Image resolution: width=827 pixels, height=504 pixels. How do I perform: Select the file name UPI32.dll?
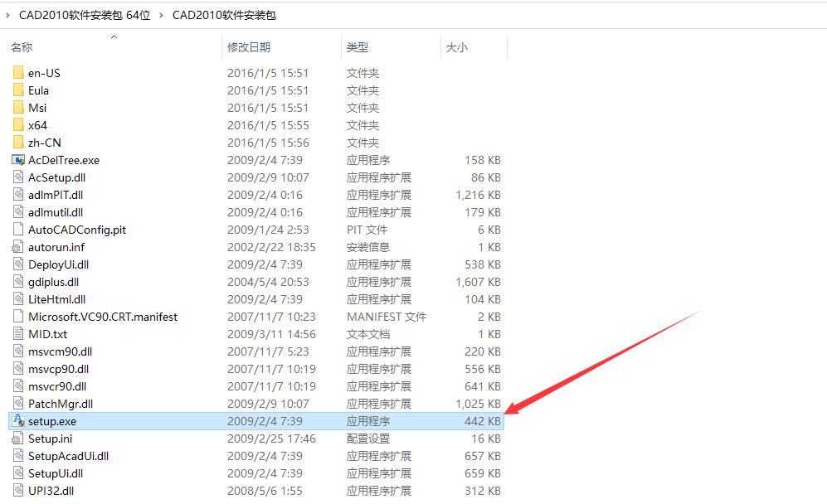(51, 491)
